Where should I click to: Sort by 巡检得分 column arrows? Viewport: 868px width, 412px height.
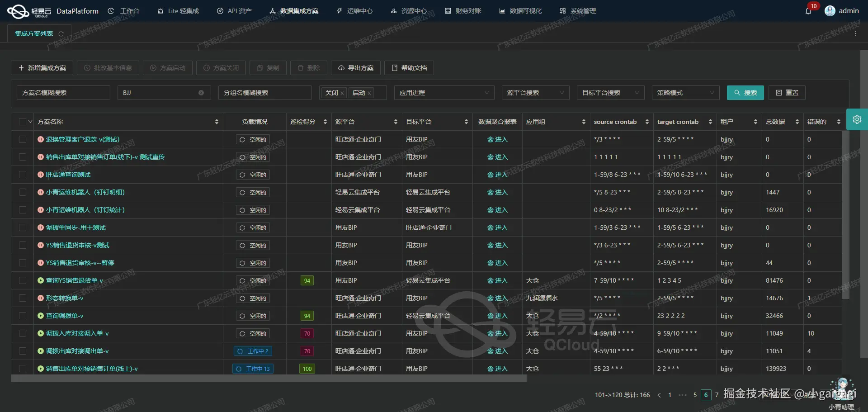(x=325, y=122)
